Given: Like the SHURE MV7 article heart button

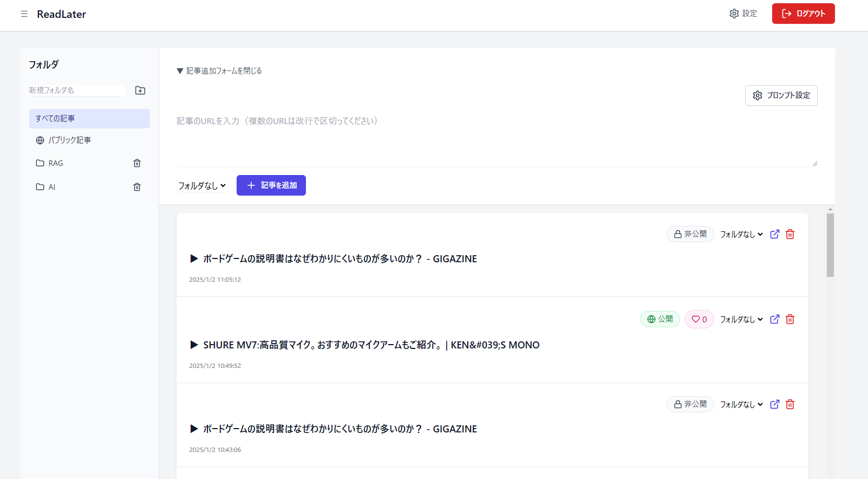Looking at the screenshot, I should [x=699, y=319].
